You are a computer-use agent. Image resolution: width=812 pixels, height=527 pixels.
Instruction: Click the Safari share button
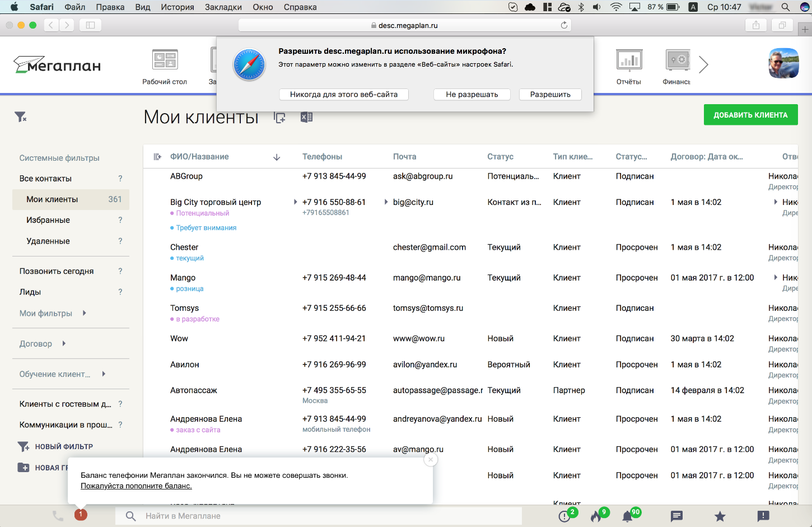(756, 25)
